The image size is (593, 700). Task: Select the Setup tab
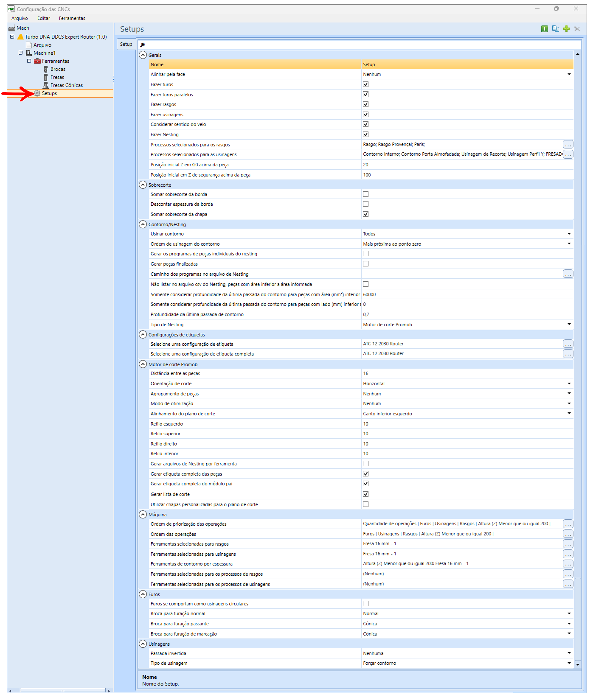tap(126, 44)
